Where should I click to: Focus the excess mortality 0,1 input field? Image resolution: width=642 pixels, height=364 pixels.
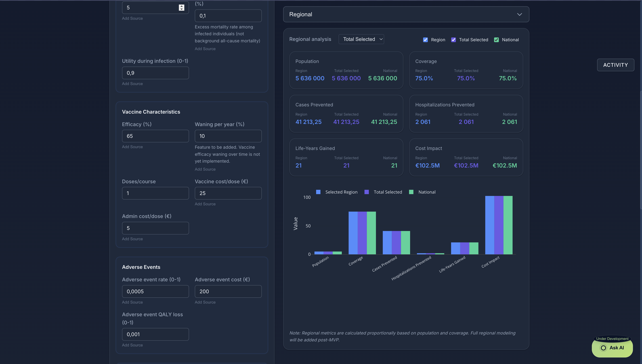tap(228, 16)
